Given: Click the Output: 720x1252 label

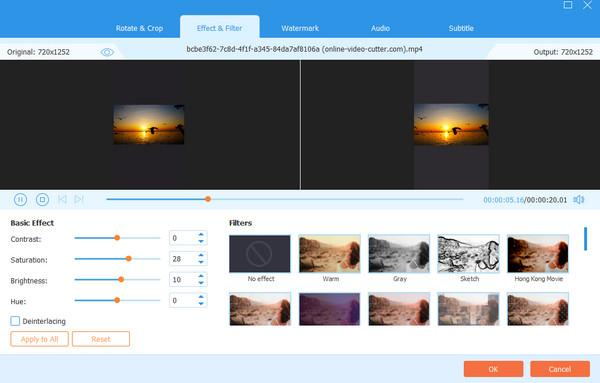Looking at the screenshot, I should click(563, 52).
